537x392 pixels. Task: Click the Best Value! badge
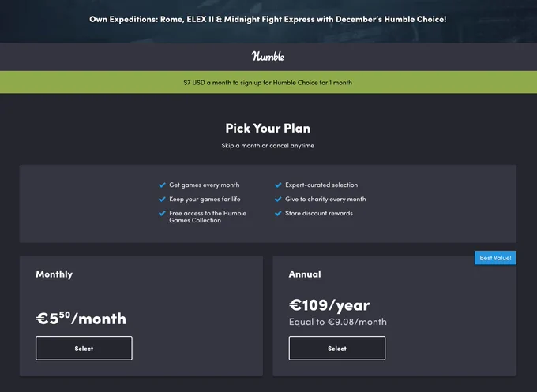[x=495, y=258]
